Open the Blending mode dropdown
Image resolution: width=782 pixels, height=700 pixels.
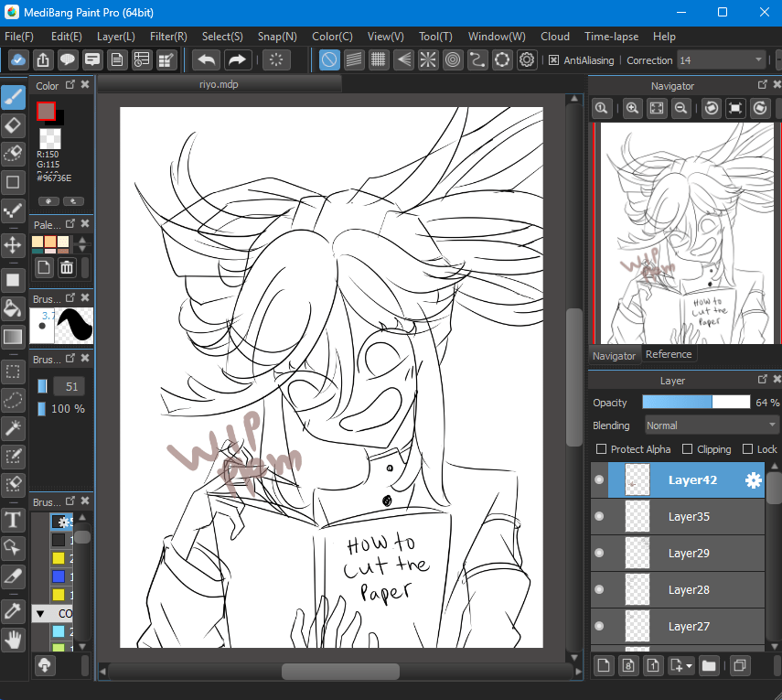click(710, 425)
